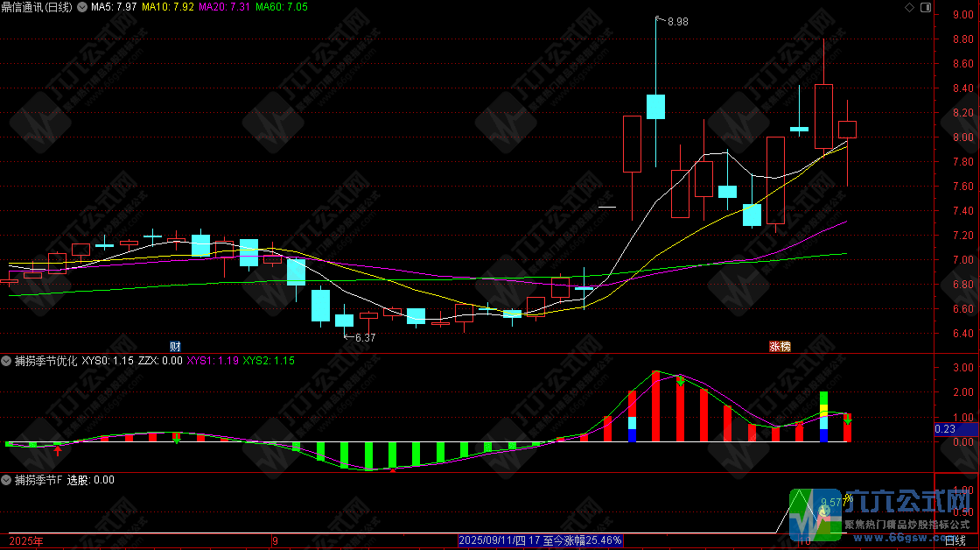Click the green down-arrow signal near zero line
This screenshot has height=550, width=980.
coord(177,438)
